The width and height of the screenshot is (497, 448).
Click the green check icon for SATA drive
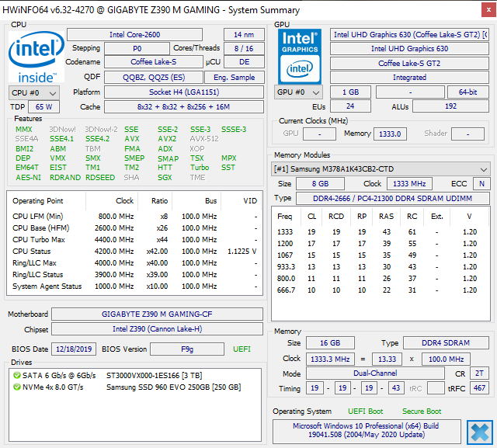(x=16, y=375)
